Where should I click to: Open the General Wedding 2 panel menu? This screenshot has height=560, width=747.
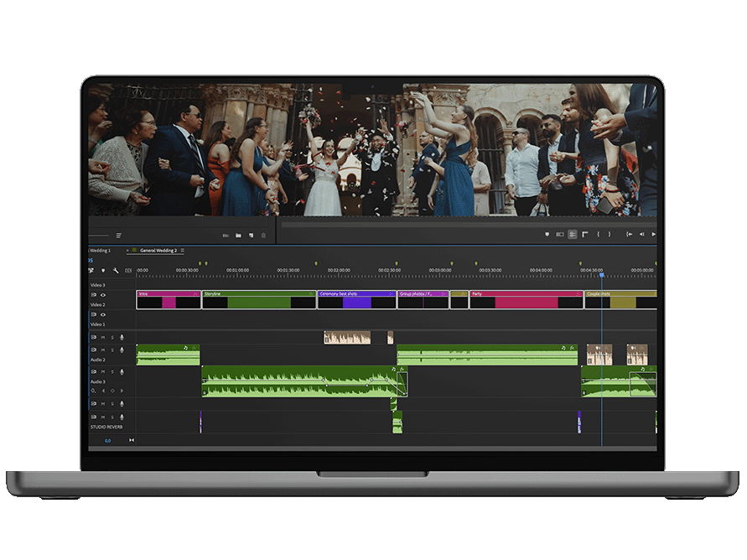coord(183,251)
